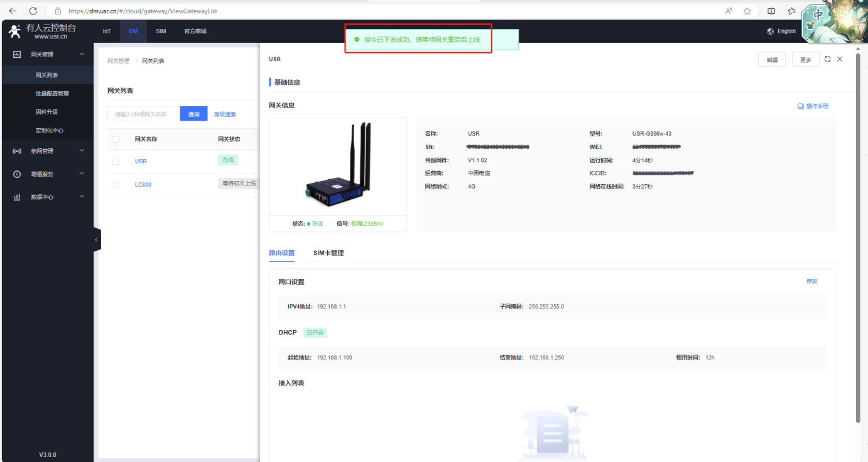868x462 pixels.
Task: Click the 修改 link in network port settings
Action: tap(811, 281)
